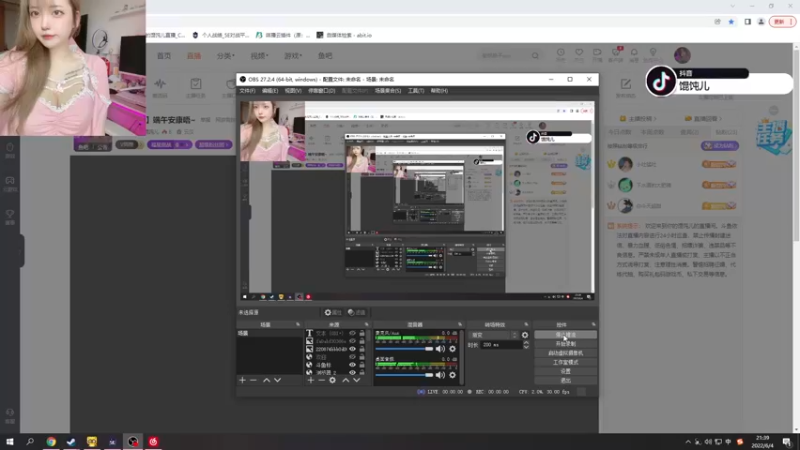Move selected scene up
The width and height of the screenshot is (800, 450).
point(266,380)
